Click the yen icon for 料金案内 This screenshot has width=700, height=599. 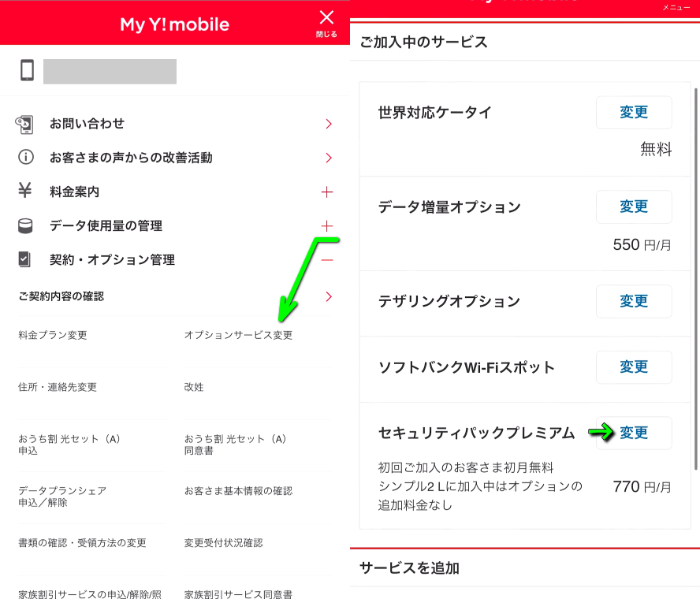pyautogui.click(x=25, y=191)
